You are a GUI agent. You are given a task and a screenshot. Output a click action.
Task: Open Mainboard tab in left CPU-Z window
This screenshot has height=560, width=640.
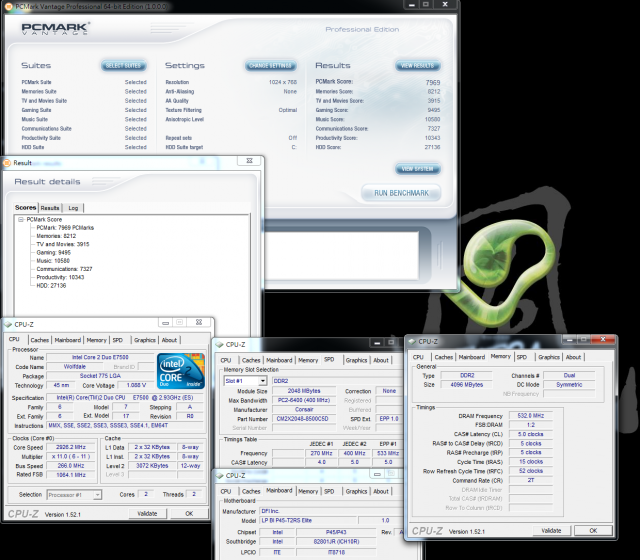[x=68, y=340]
